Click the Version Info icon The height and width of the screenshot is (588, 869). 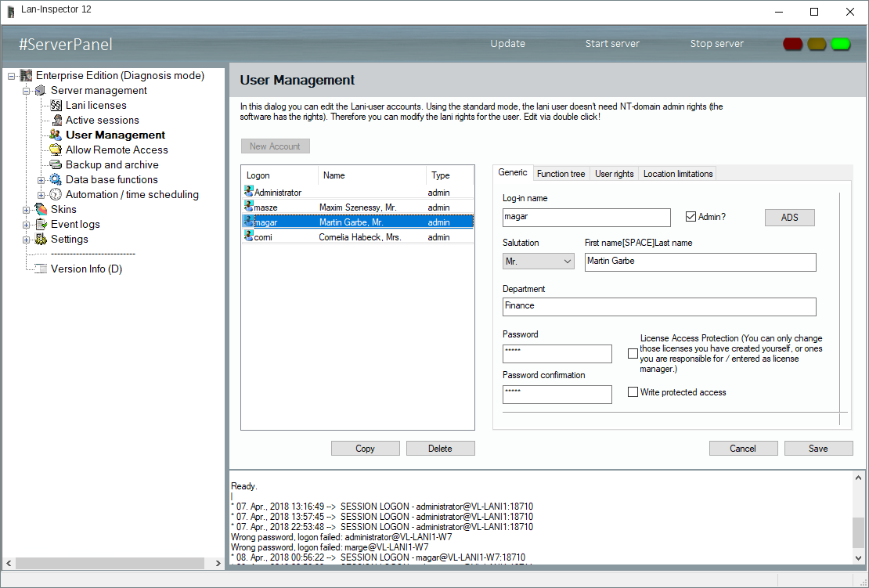(41, 269)
